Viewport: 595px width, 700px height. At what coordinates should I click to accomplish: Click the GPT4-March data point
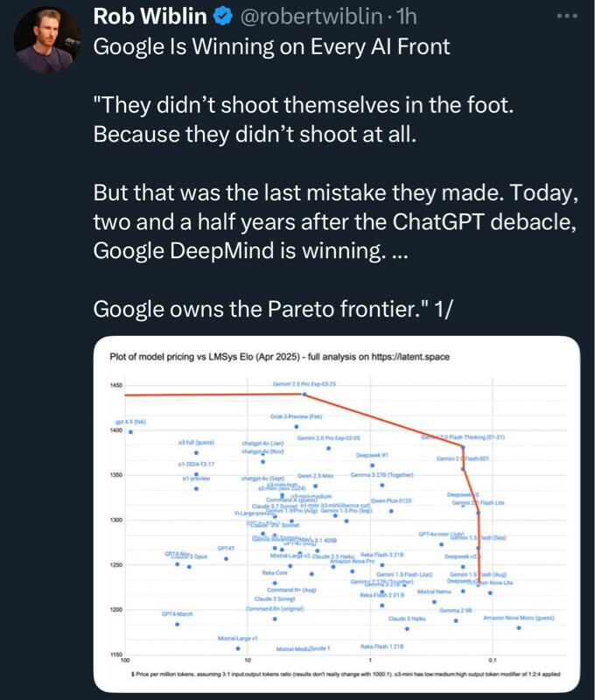tap(178, 624)
